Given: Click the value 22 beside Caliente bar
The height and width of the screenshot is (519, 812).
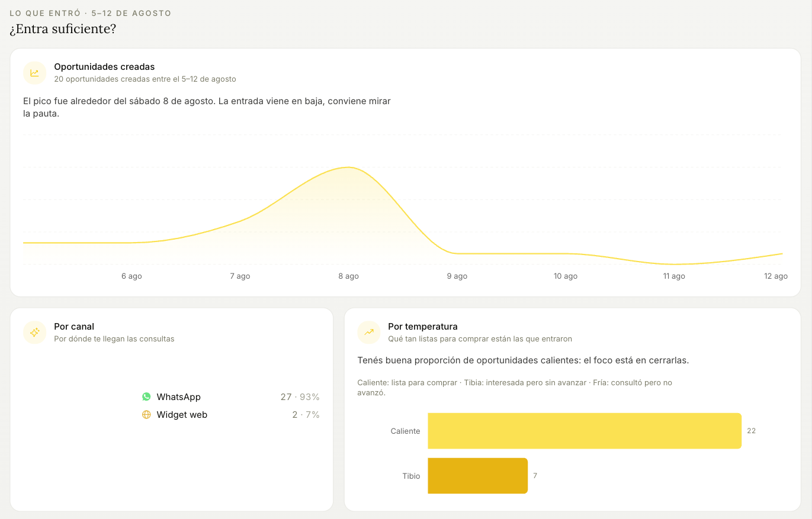Looking at the screenshot, I should [x=752, y=431].
